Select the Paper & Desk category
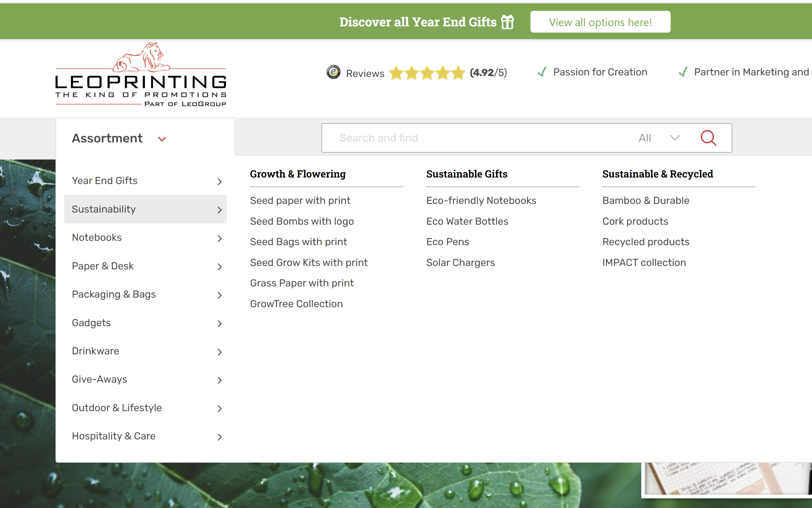 coord(103,266)
